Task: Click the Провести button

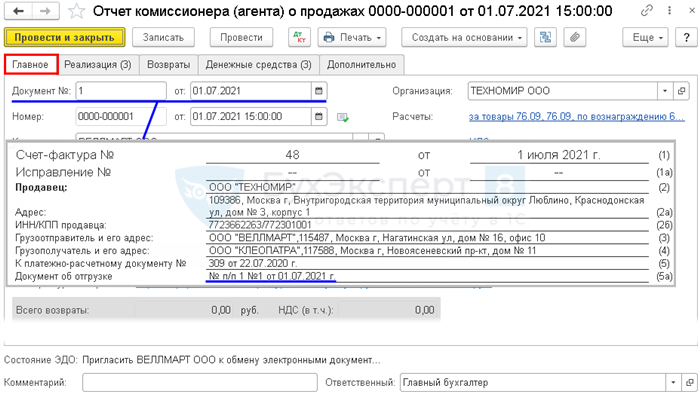Action: 241,37
